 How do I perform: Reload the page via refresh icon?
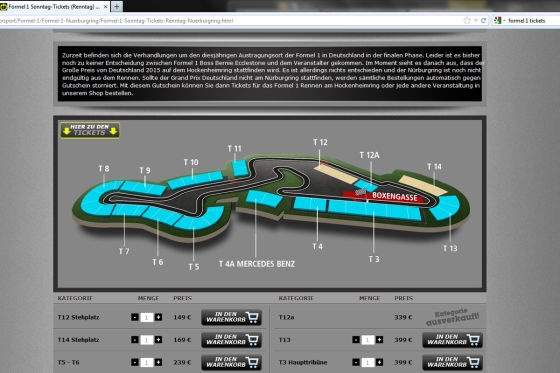point(484,20)
